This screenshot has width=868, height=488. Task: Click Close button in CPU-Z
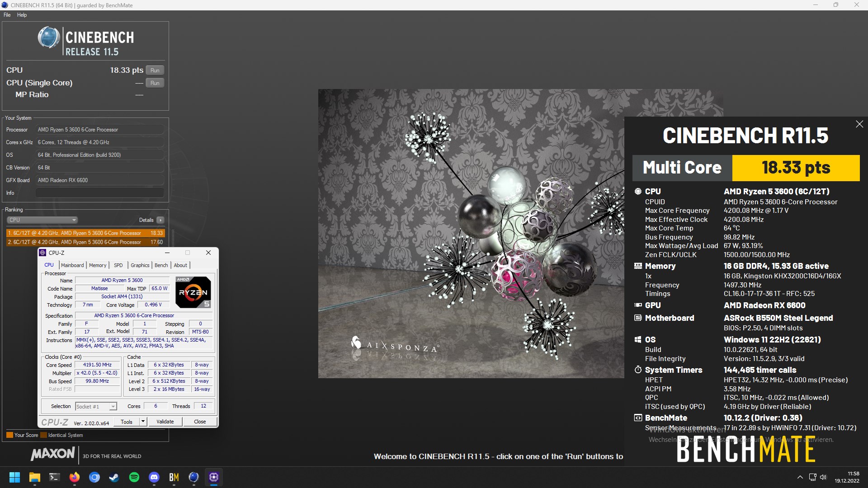pyautogui.click(x=200, y=422)
